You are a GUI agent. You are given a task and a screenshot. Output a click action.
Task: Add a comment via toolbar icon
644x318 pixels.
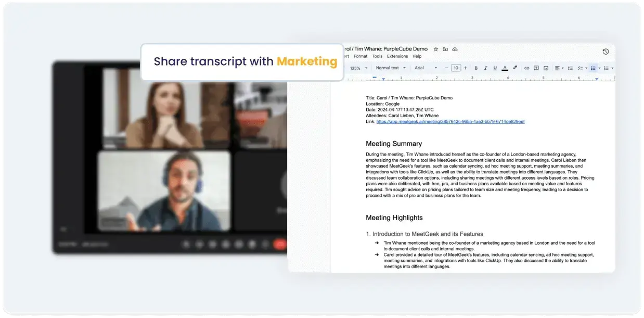(536, 68)
